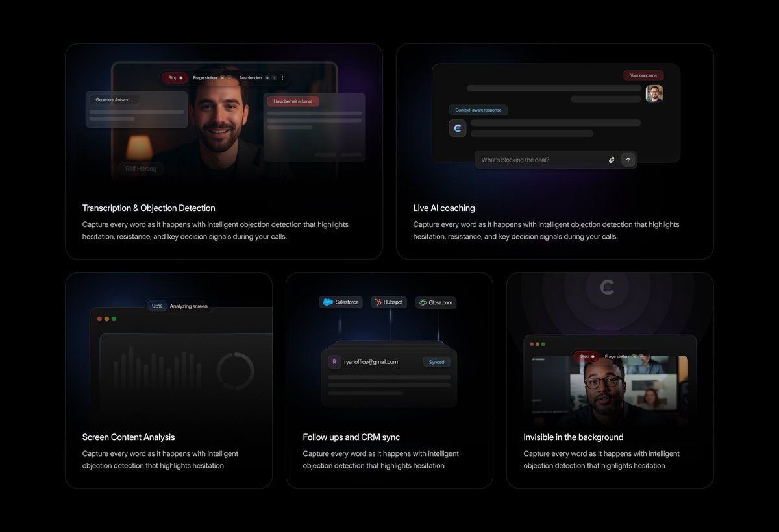Click Transcription & Objection Detection heading
Screen dimensions: 779x532
[149, 208]
